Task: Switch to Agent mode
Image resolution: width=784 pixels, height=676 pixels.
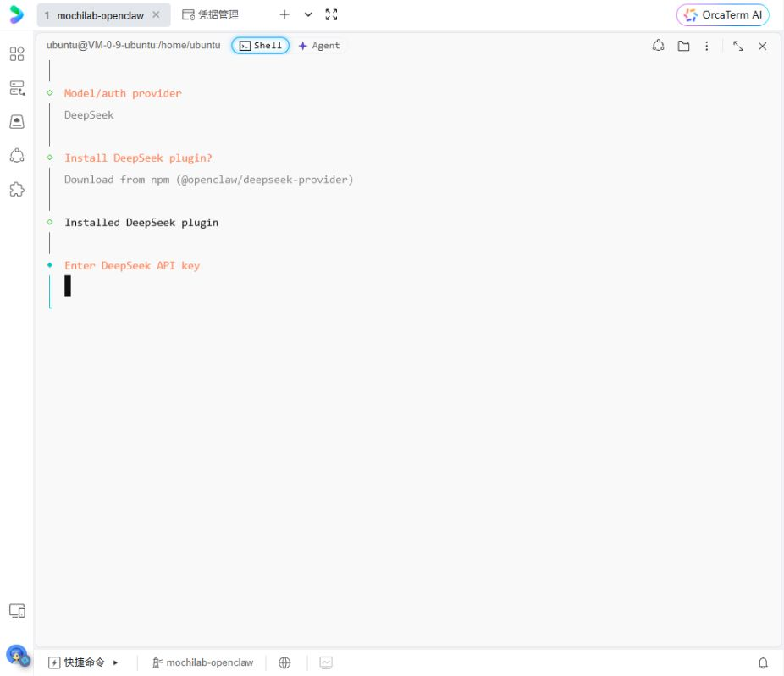Action: (319, 46)
